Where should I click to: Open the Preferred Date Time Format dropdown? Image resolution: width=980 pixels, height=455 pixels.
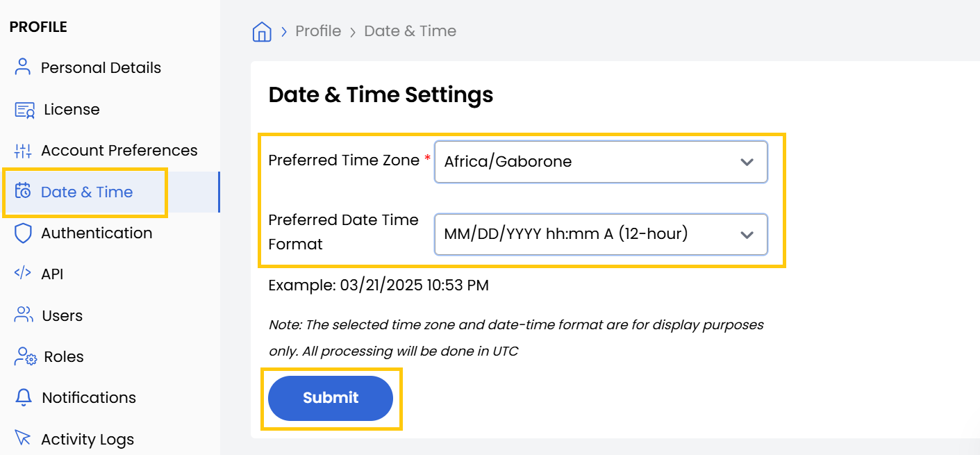pos(600,234)
